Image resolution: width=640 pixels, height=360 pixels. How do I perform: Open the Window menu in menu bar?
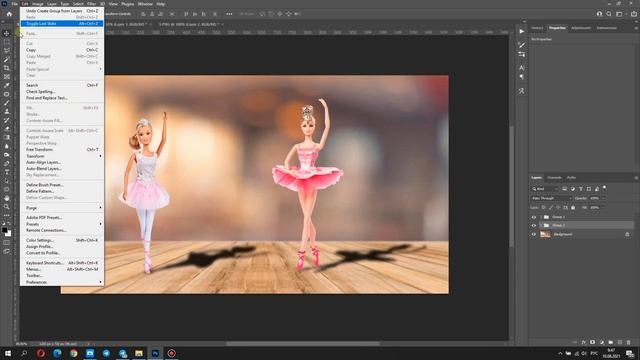[x=145, y=4]
